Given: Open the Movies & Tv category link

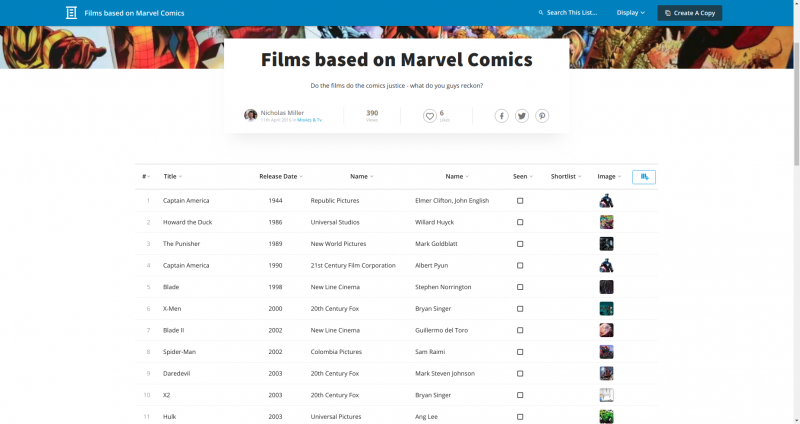Looking at the screenshot, I should coord(309,120).
